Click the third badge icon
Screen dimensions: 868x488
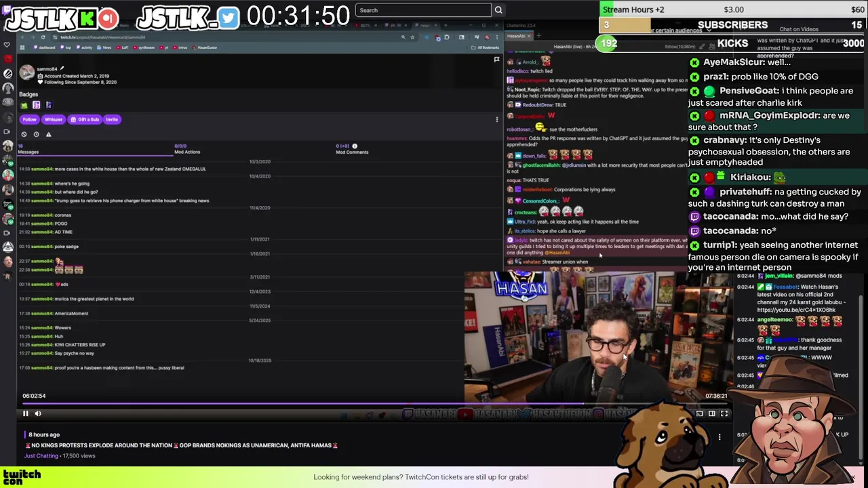[48, 105]
